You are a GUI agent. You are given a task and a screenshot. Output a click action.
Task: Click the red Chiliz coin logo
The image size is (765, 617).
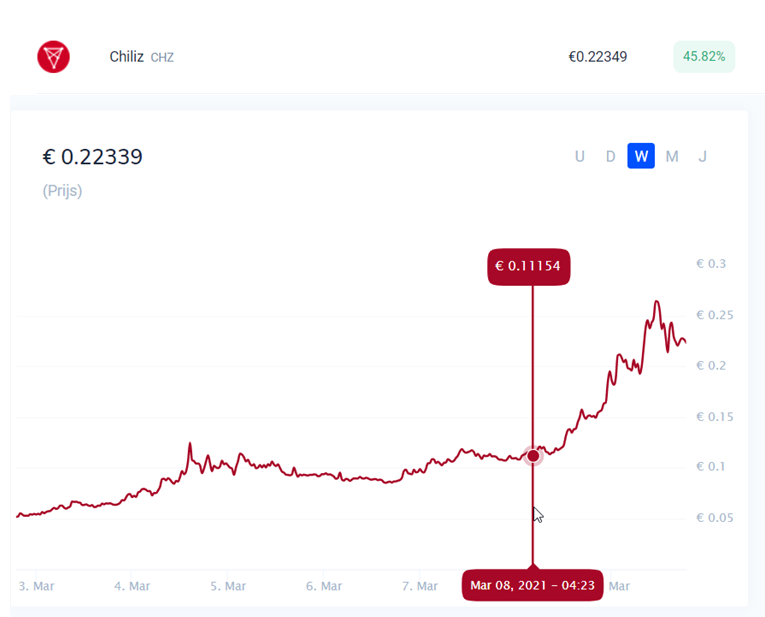(54, 57)
